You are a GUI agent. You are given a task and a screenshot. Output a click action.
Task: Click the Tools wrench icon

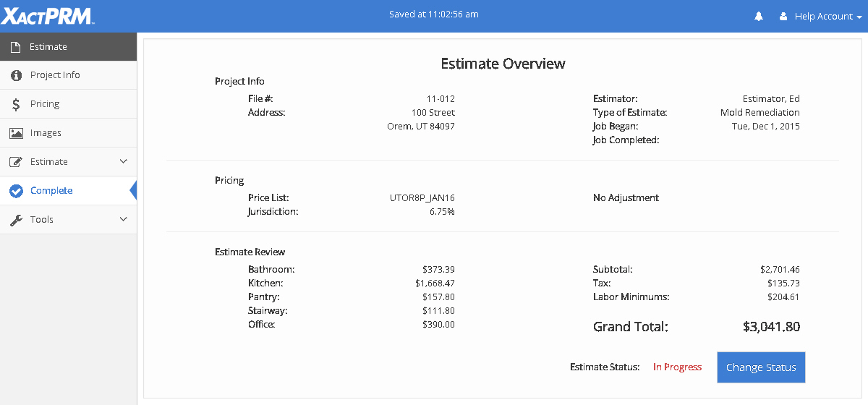(16, 220)
